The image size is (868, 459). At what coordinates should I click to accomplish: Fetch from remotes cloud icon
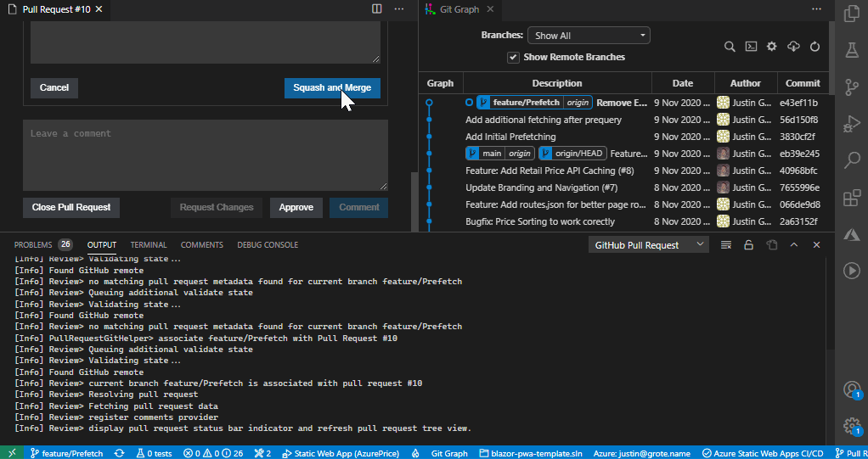[x=793, y=47]
